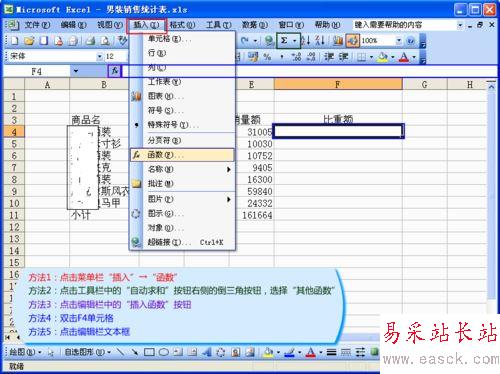Image resolution: width=500 pixels, height=374 pixels.
Task: Select the Line drawing tool
Action: pyautogui.click(x=120, y=352)
